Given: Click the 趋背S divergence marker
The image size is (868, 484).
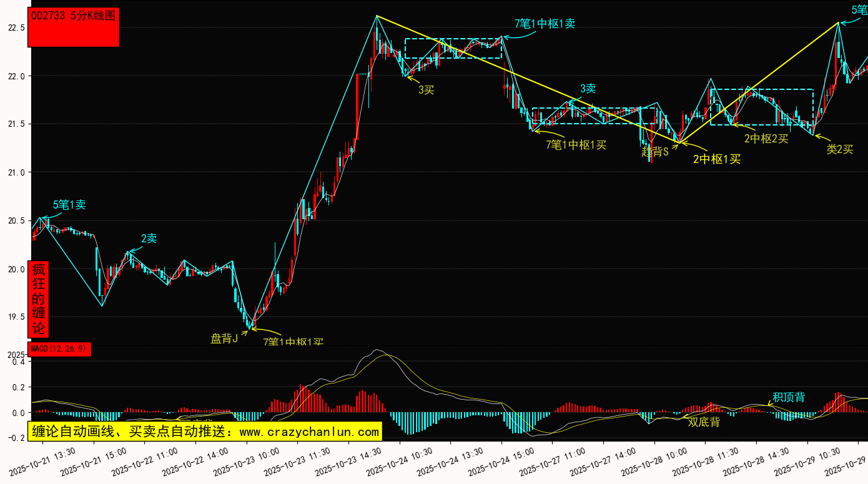Looking at the screenshot, I should tap(655, 151).
